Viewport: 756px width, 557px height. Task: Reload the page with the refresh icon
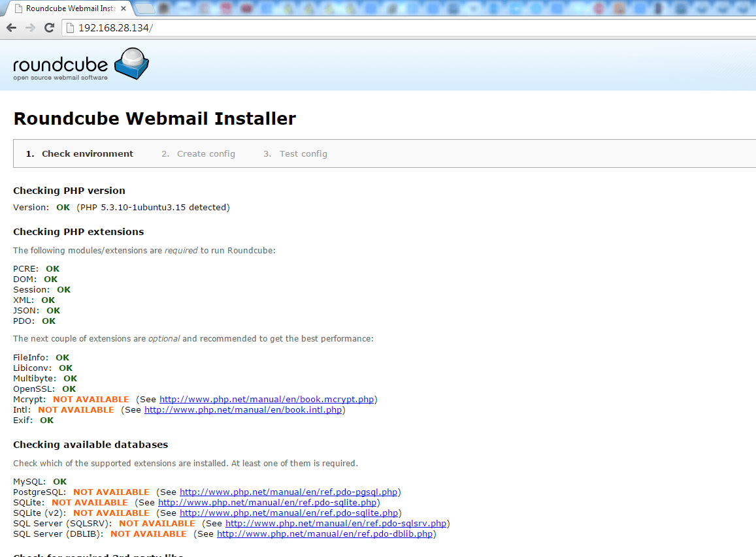(49, 28)
